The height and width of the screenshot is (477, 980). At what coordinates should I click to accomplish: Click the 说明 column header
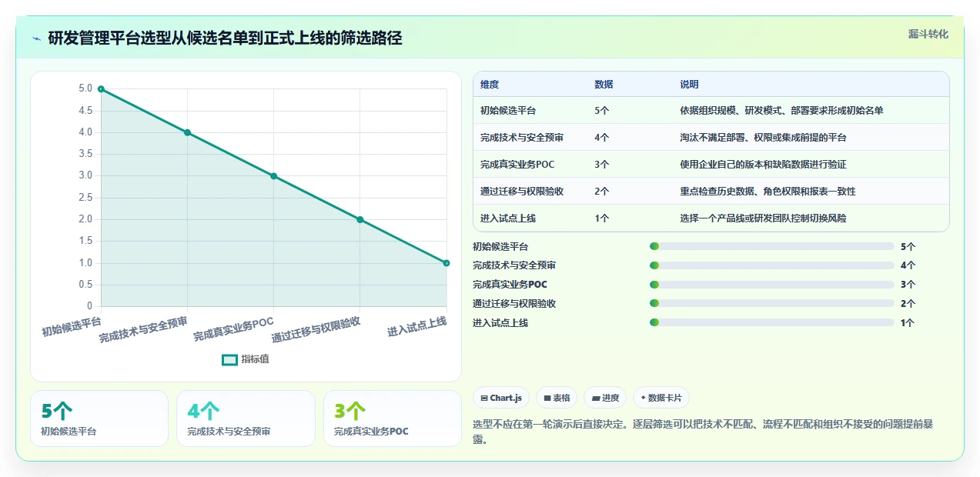(x=689, y=85)
